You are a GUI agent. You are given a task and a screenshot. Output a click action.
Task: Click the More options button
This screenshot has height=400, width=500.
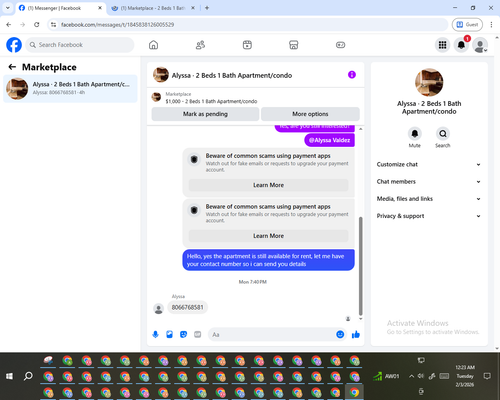[x=310, y=114]
